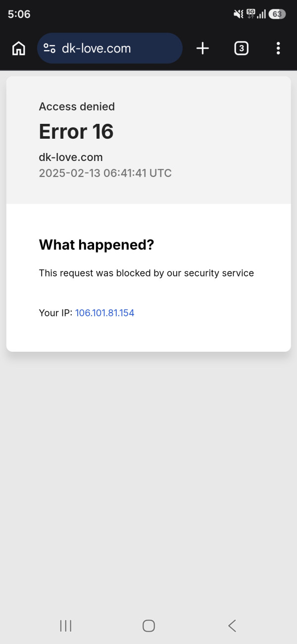Open the 106.101.81.154 IP link

[104, 313]
